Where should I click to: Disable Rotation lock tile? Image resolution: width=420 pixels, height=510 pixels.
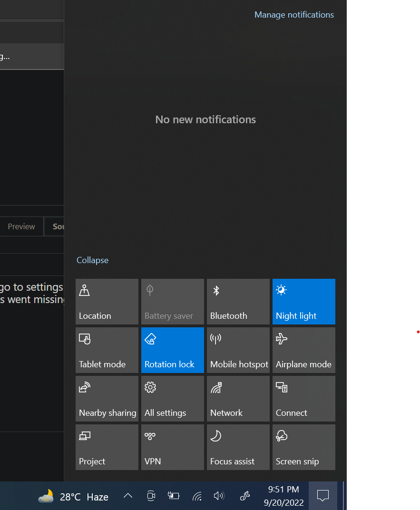tap(172, 350)
